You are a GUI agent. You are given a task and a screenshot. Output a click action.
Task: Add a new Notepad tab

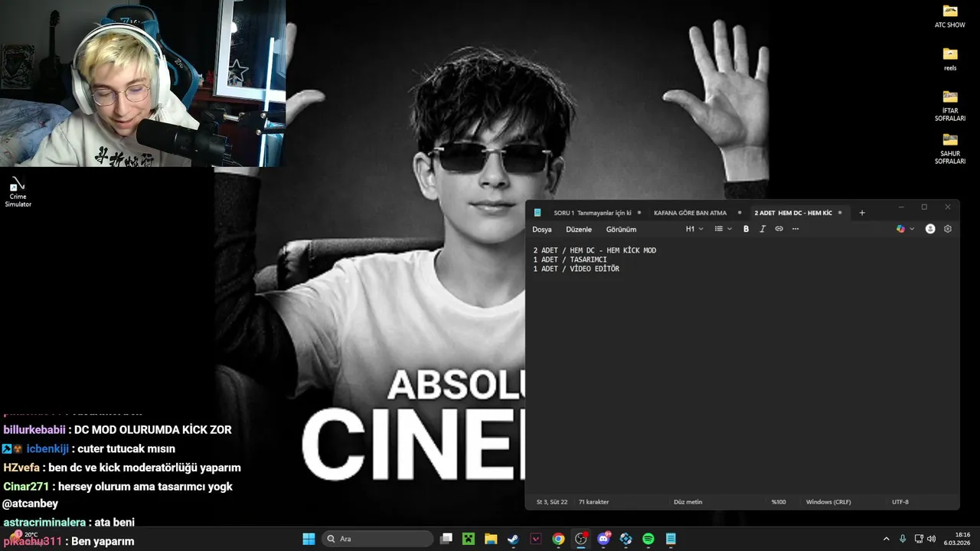point(862,213)
